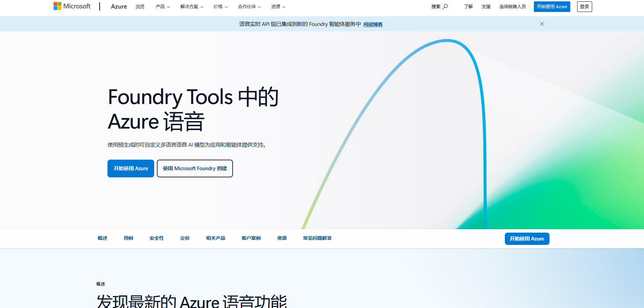Image resolution: width=644 pixels, height=308 pixels.
Task: Click the 发现最新的 Azure 语音功能 heading
Action: tap(192, 302)
